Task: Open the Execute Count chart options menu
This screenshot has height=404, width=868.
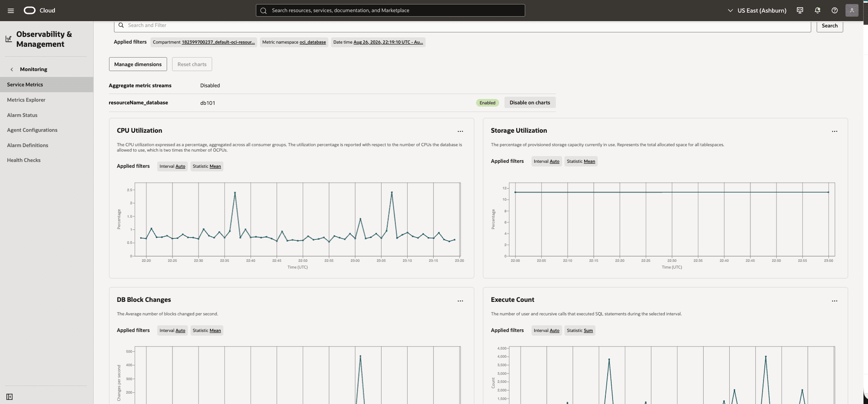Action: pyautogui.click(x=835, y=301)
